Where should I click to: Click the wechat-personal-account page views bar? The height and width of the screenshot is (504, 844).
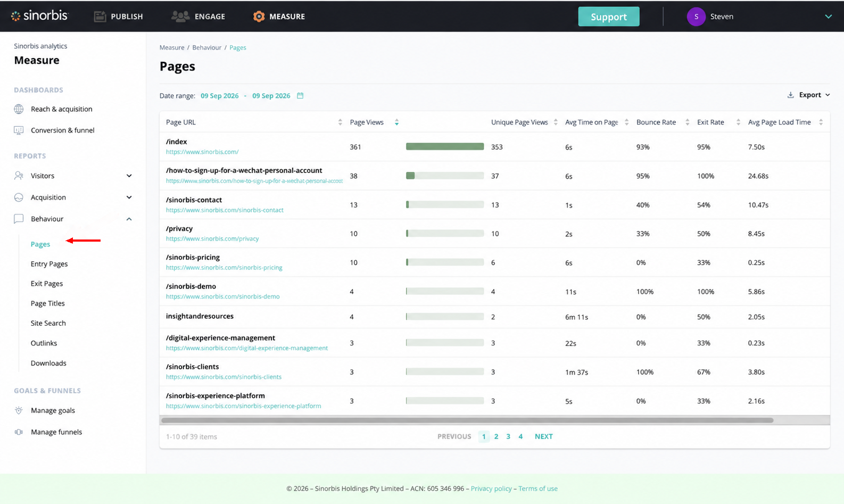click(x=445, y=176)
